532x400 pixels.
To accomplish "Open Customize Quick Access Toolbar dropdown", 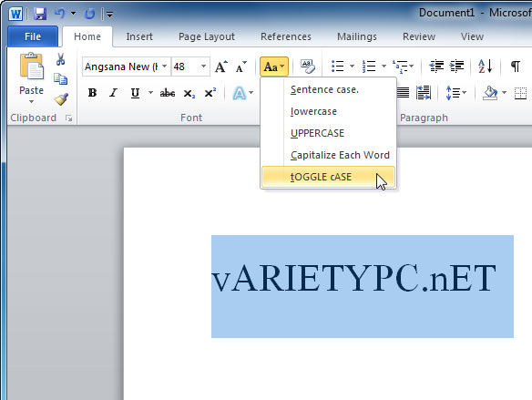I will (x=109, y=15).
